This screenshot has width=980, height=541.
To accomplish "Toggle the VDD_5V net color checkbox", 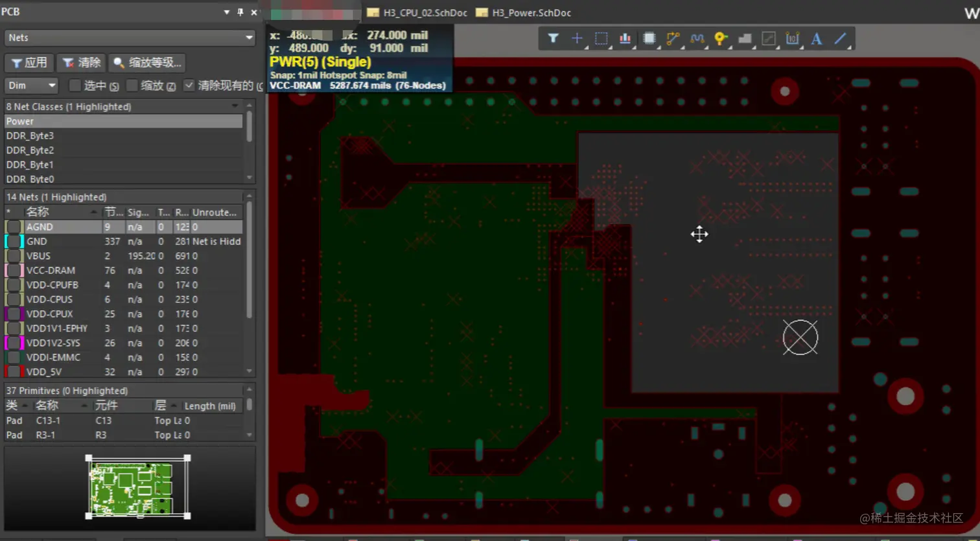I will coord(14,372).
